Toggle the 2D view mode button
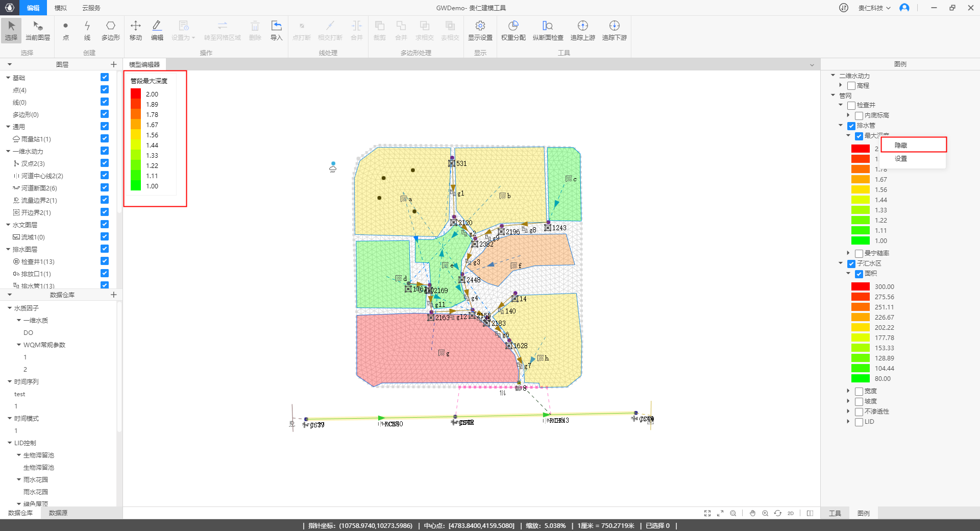Image resolution: width=980 pixels, height=531 pixels. 791,513
